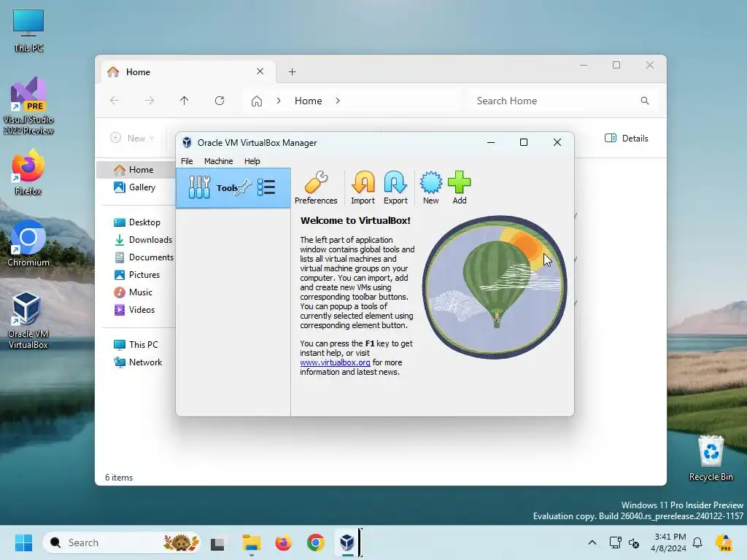Open Chrome from the taskbar
This screenshot has height=560, width=747.
315,542
